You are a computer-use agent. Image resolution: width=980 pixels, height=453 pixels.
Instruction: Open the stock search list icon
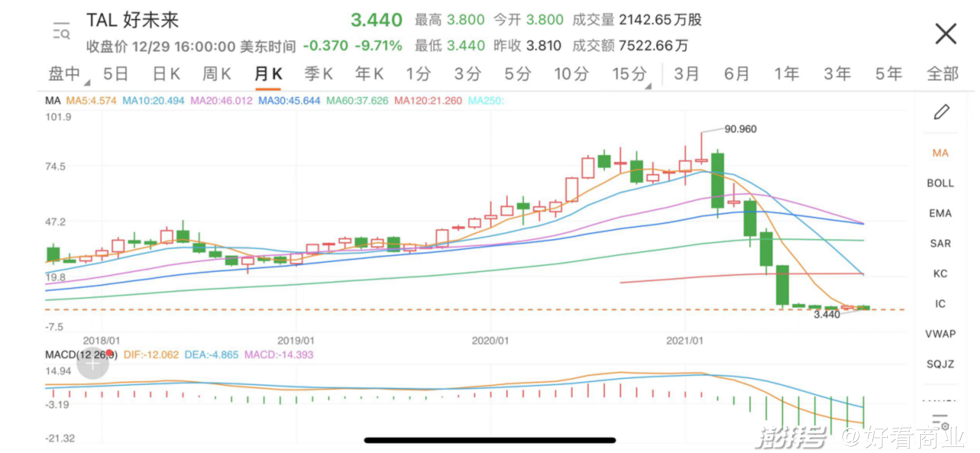click(x=61, y=31)
